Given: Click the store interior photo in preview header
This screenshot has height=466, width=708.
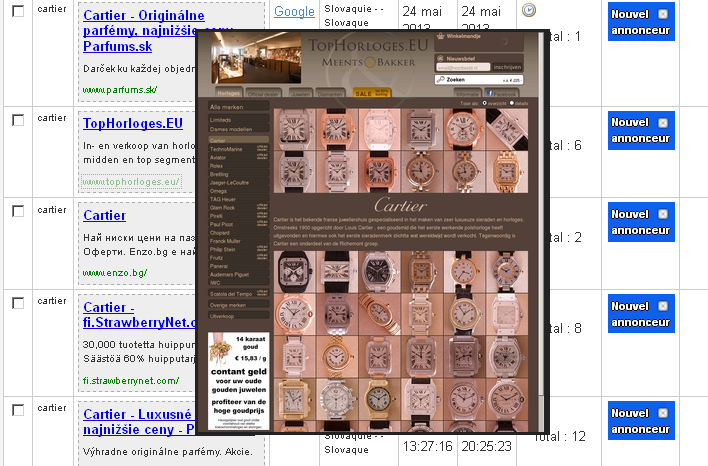Looking at the screenshot, I should [x=256, y=58].
